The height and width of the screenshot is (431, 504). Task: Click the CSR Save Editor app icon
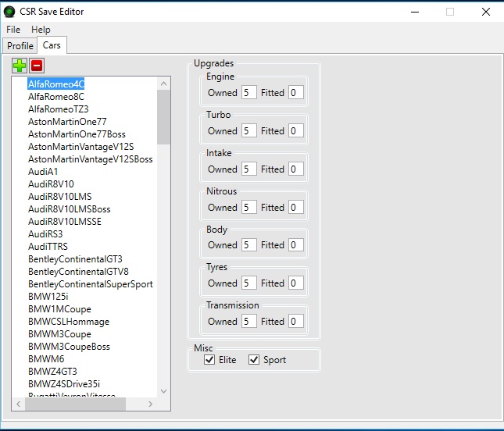[x=9, y=12]
